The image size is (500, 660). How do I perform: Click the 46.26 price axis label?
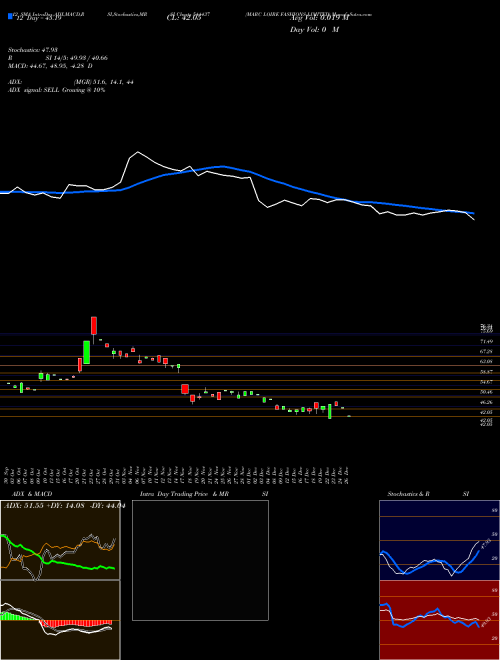[x=486, y=403]
